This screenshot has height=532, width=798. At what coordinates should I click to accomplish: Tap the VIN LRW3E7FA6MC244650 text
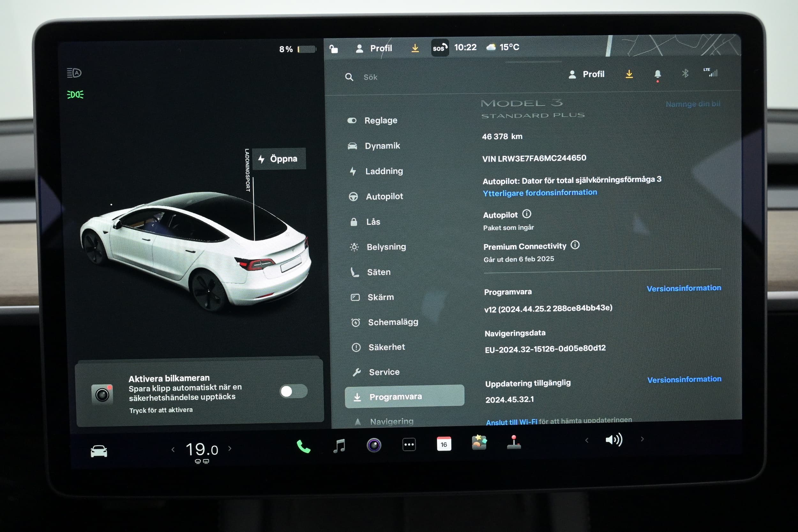tap(534, 158)
